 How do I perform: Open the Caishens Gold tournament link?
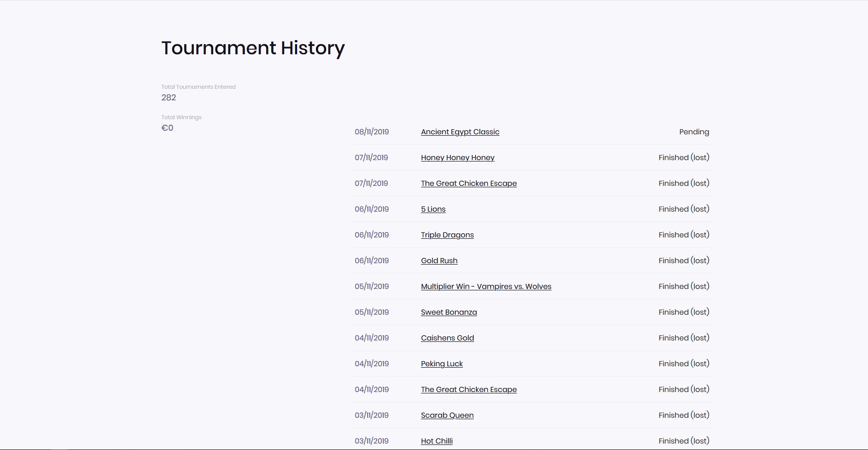click(x=447, y=338)
